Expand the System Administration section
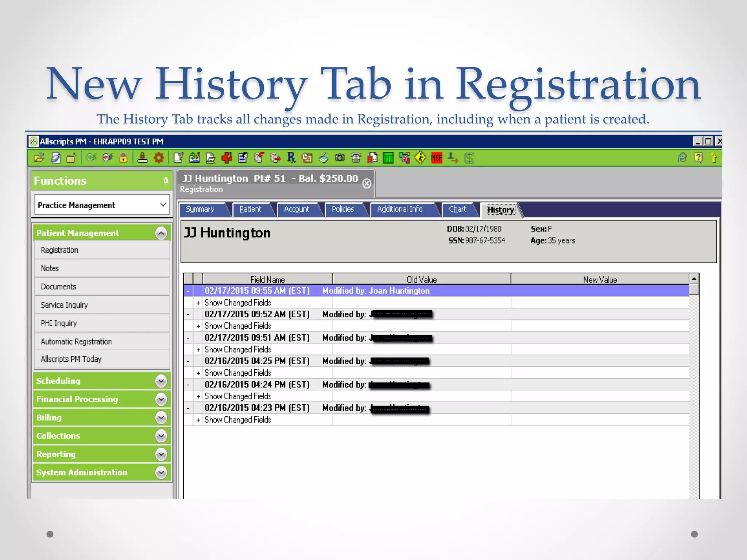 pos(161,472)
